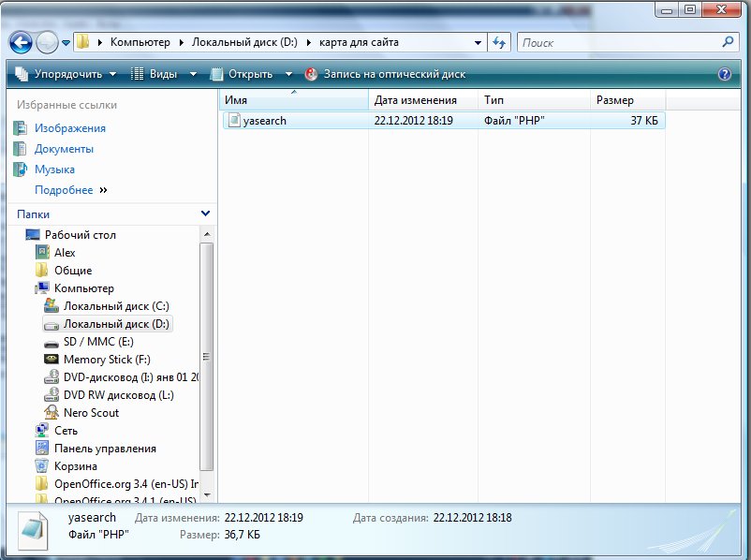Select SD / MMC (E:) drive
The image size is (751, 560).
(x=98, y=342)
